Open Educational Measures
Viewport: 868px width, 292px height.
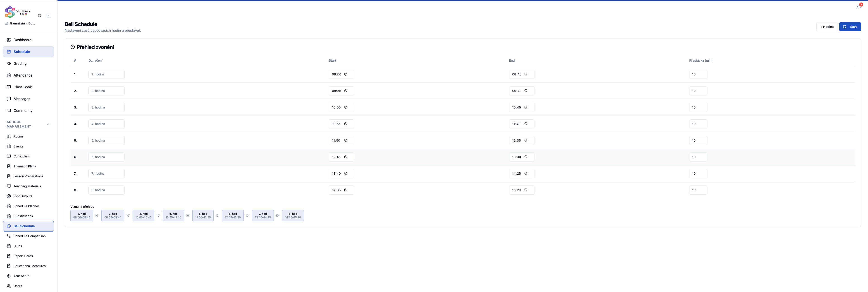tap(28, 266)
